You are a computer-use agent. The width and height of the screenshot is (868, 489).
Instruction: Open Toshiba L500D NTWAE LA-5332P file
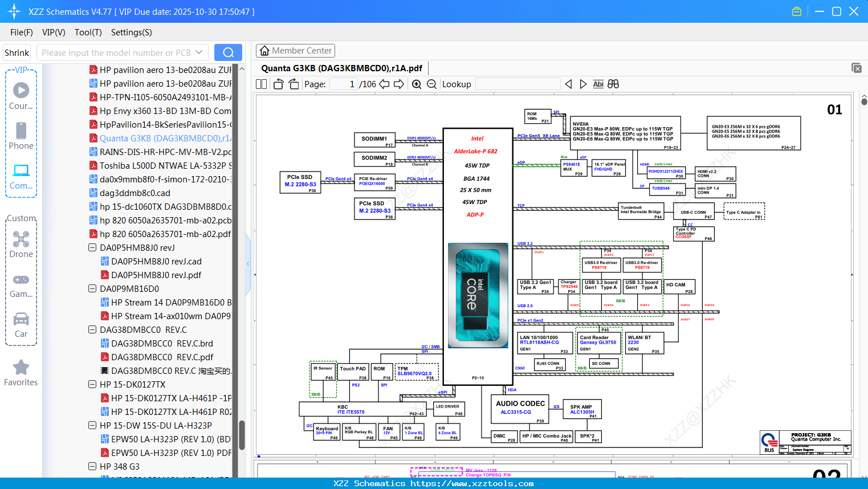click(x=160, y=166)
